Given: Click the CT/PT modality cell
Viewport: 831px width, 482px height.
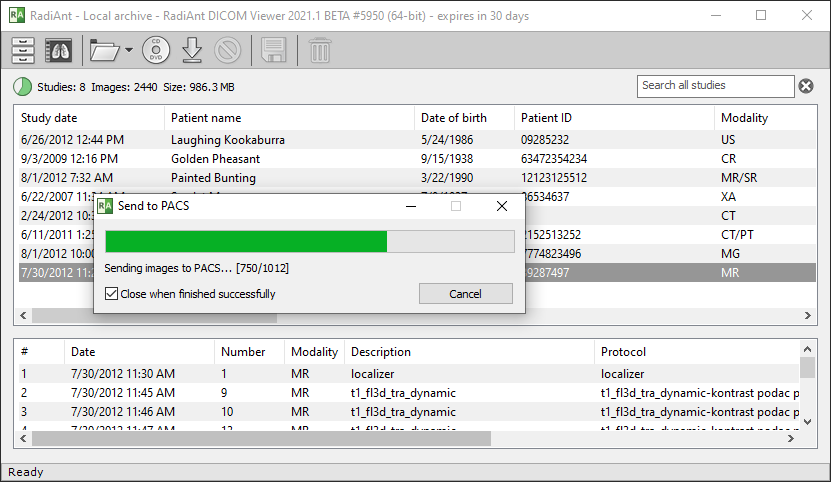Looking at the screenshot, I should (737, 235).
